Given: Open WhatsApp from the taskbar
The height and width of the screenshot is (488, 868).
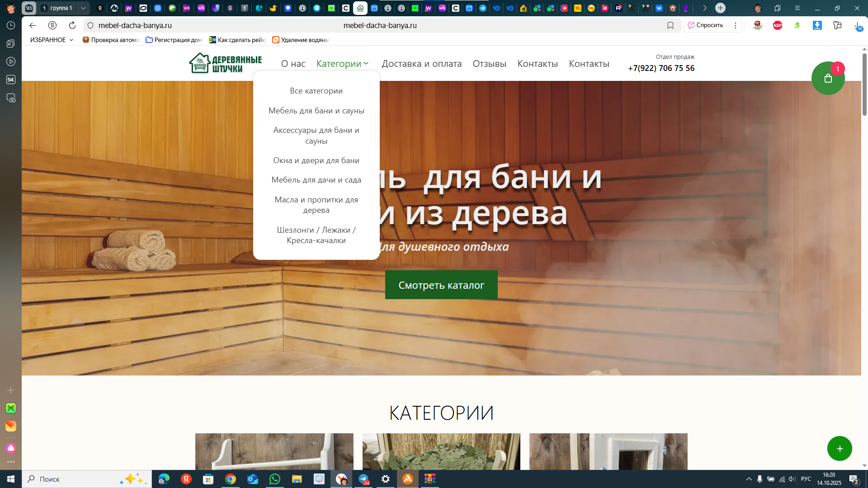Looking at the screenshot, I should 274,479.
